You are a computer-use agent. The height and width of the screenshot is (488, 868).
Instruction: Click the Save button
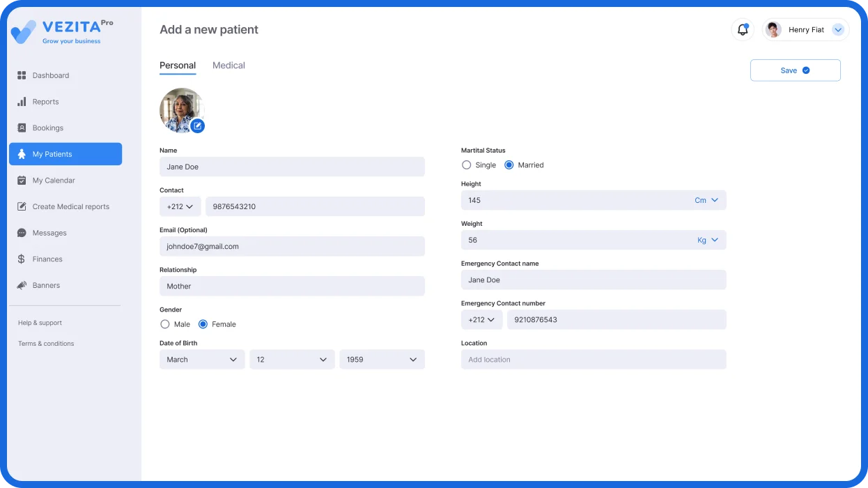(795, 70)
